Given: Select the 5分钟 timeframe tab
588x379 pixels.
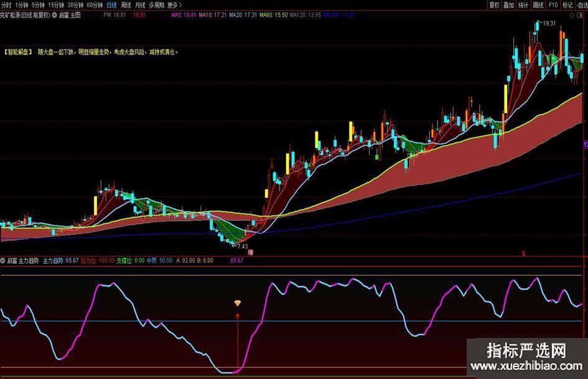Looking at the screenshot, I should coord(38,5).
